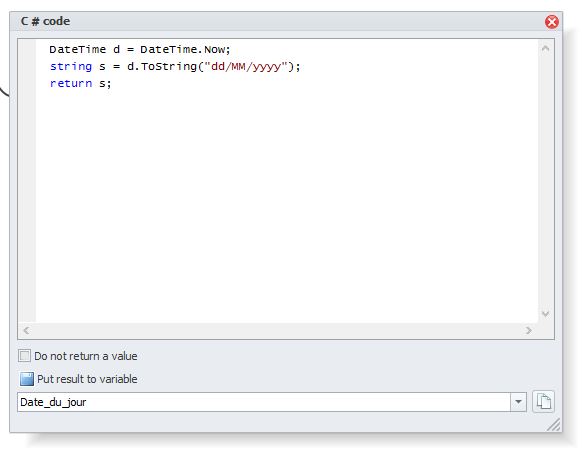
Task: Enable the Do not return a value checkbox
Action: point(24,356)
